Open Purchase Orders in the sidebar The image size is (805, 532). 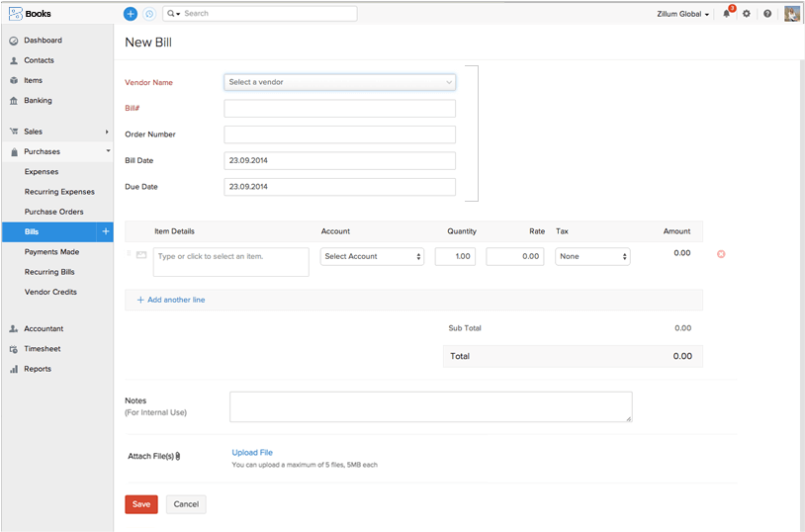tap(53, 212)
